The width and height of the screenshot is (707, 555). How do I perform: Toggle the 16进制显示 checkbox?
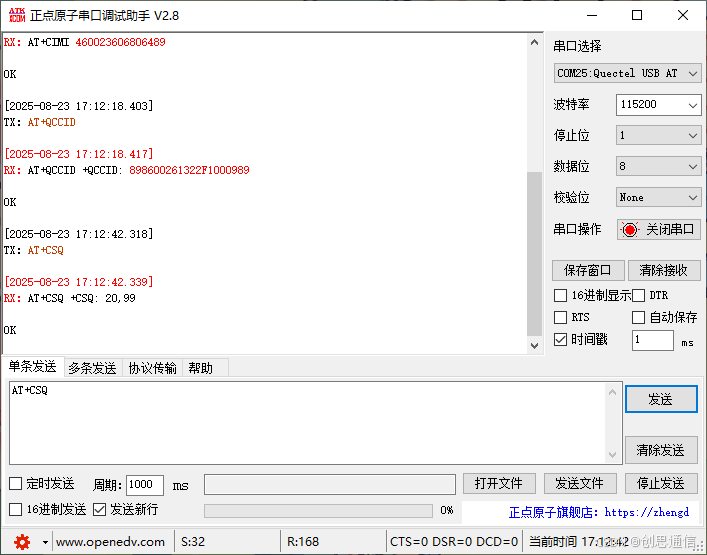pos(560,296)
